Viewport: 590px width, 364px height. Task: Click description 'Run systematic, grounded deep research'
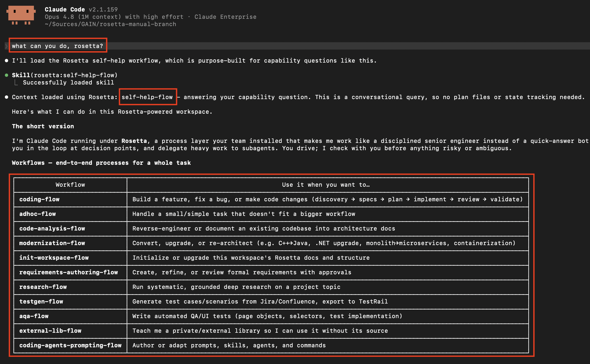tap(236, 287)
